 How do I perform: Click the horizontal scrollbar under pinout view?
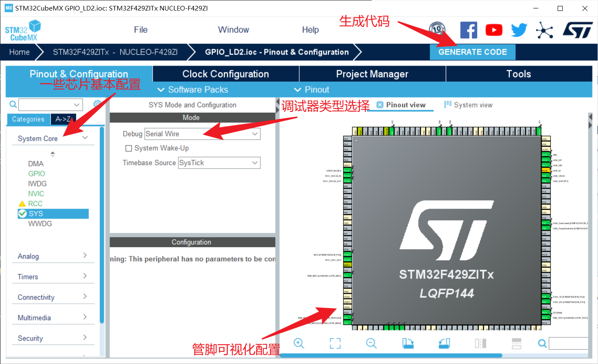pyautogui.click(x=391, y=356)
